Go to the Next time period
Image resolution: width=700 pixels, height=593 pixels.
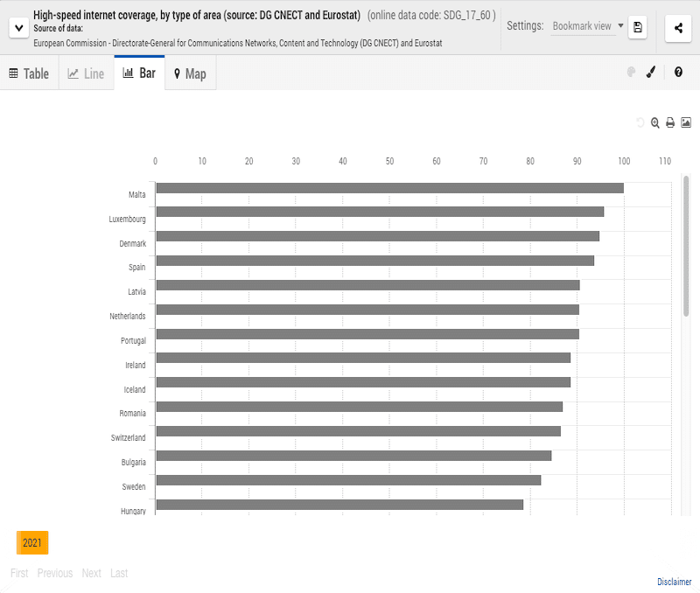click(x=91, y=573)
